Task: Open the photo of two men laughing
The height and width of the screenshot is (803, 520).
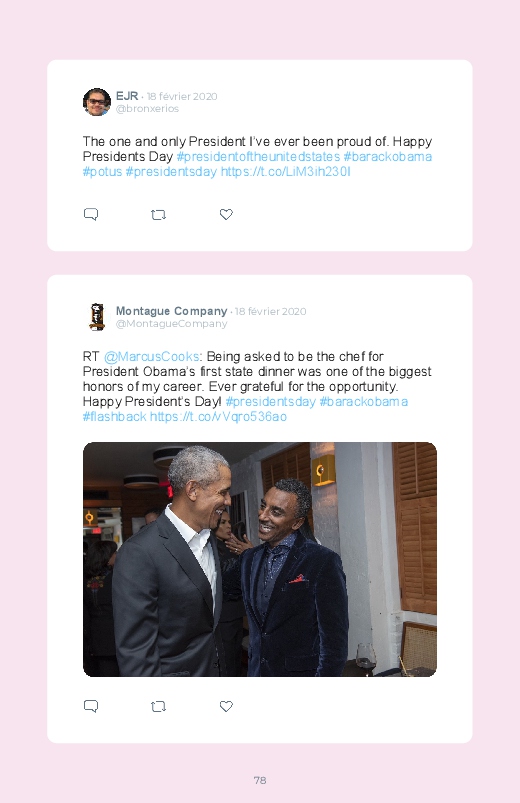Action: click(260, 559)
